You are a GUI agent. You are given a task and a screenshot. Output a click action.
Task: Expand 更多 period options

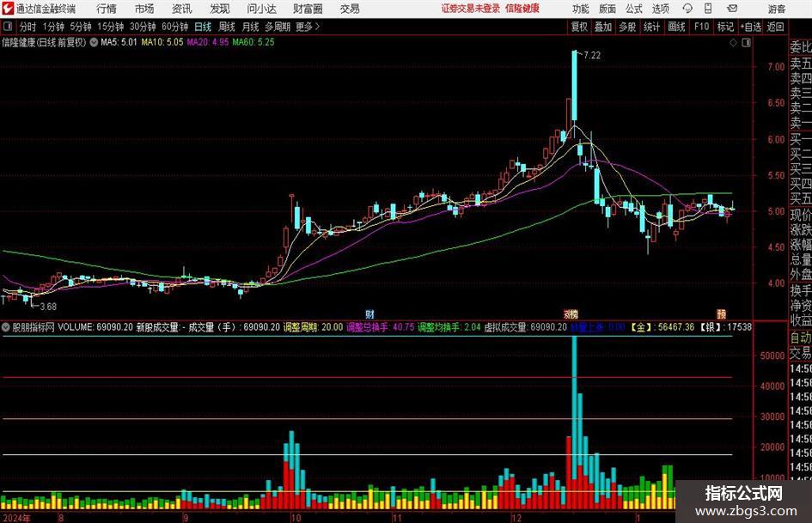308,27
